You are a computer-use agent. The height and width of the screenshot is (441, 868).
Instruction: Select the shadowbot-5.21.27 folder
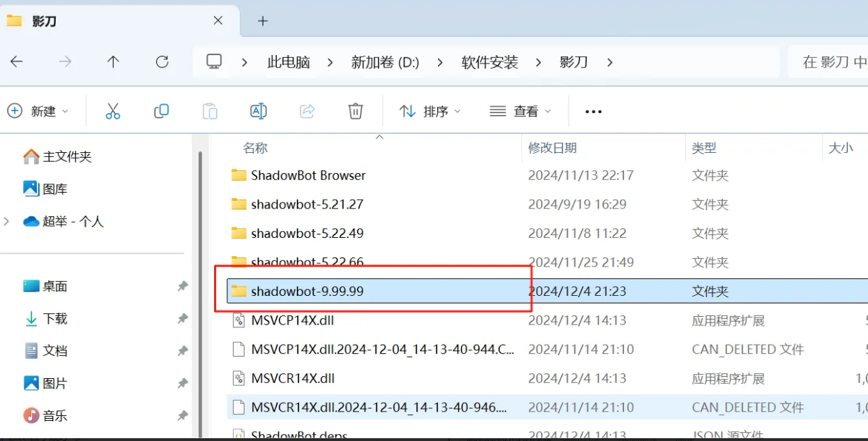[307, 204]
